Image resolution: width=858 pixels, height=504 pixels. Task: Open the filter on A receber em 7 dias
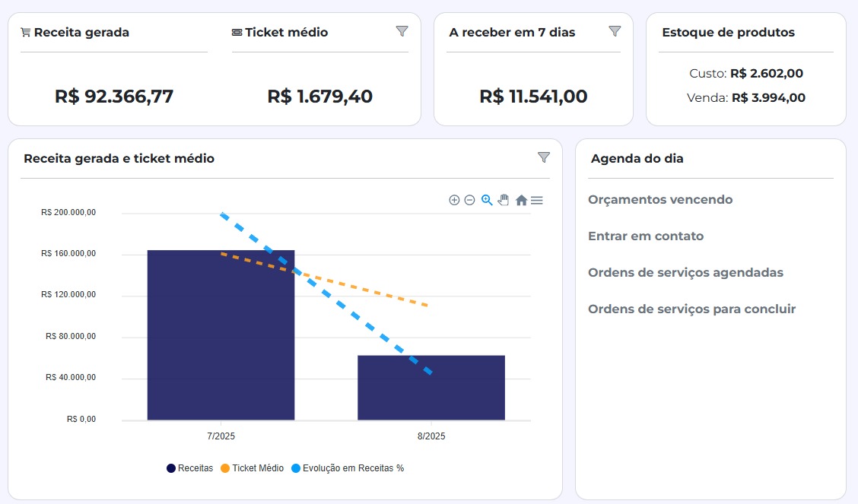coord(615,31)
